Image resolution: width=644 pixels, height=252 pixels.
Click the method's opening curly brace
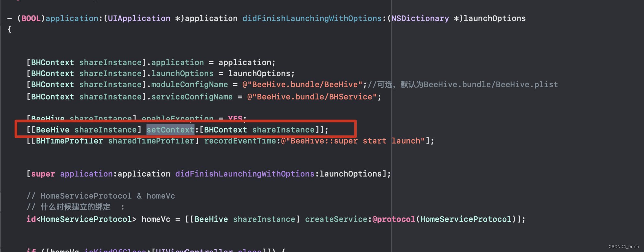point(10,29)
